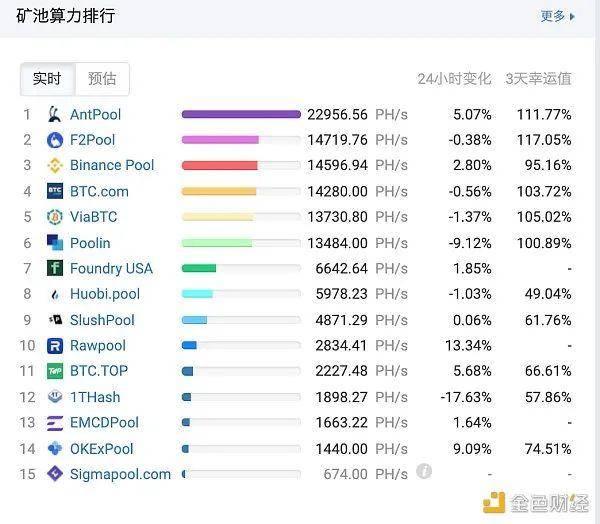Click the info icon beside Sigmapool hashrate

[x=424, y=471]
